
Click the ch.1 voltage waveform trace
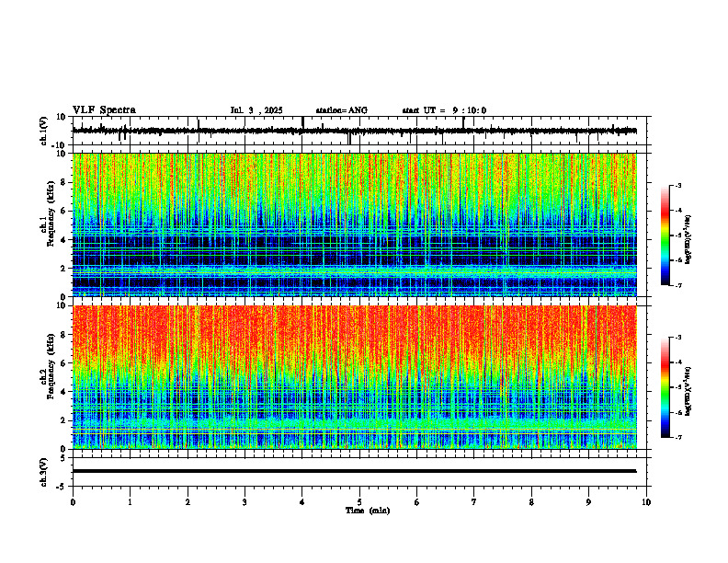point(354,131)
